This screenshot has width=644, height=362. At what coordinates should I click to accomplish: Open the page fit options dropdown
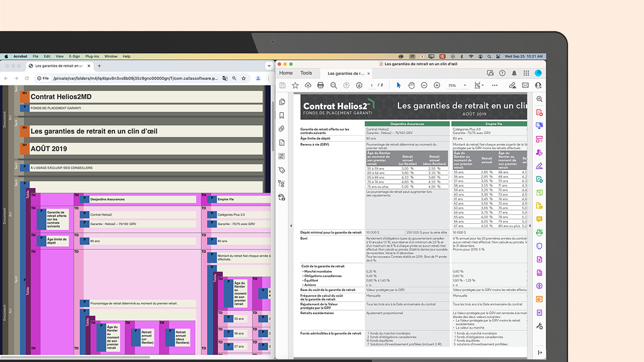point(478,85)
